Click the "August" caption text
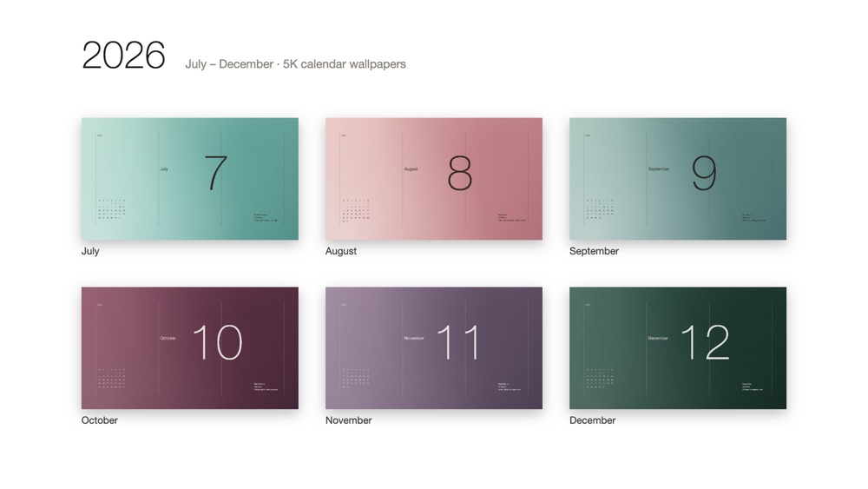This screenshot has height=489, width=868. tap(341, 251)
